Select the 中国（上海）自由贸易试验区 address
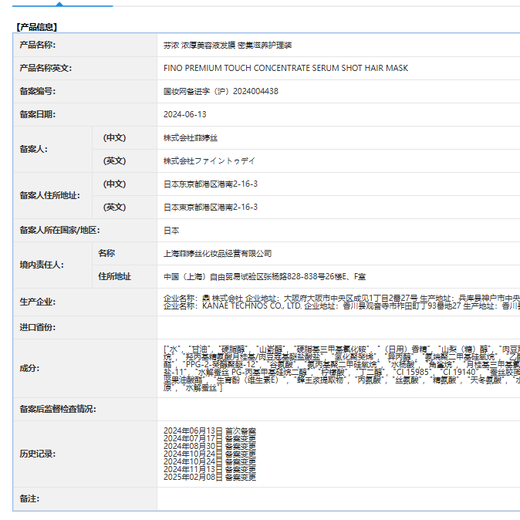This screenshot has height=520, width=520. pos(265,277)
